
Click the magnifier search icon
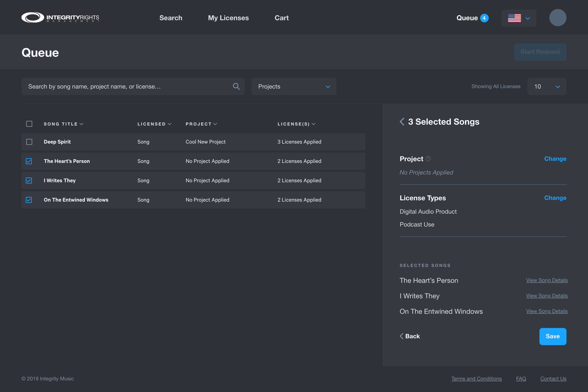(236, 86)
